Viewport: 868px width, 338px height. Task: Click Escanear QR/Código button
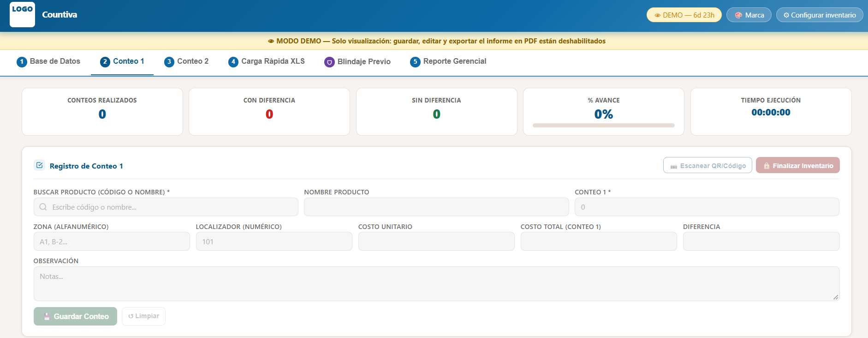pyautogui.click(x=707, y=165)
